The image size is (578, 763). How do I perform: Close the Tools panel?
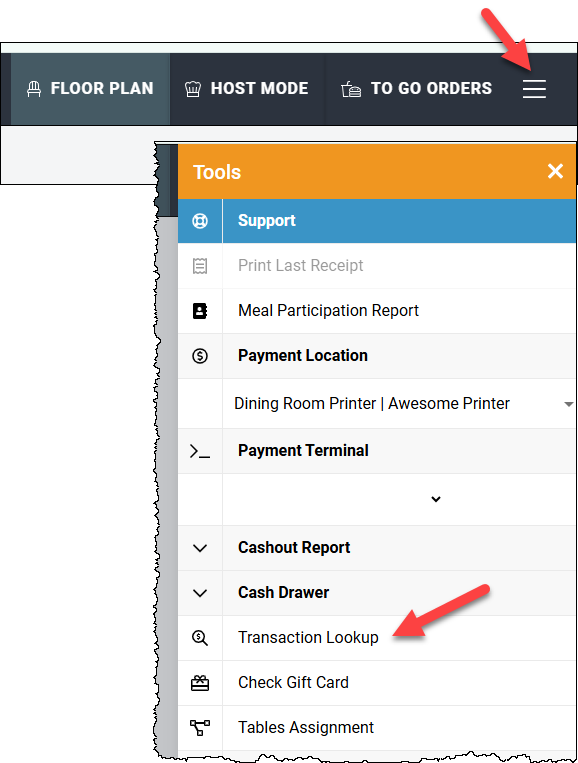coord(555,171)
